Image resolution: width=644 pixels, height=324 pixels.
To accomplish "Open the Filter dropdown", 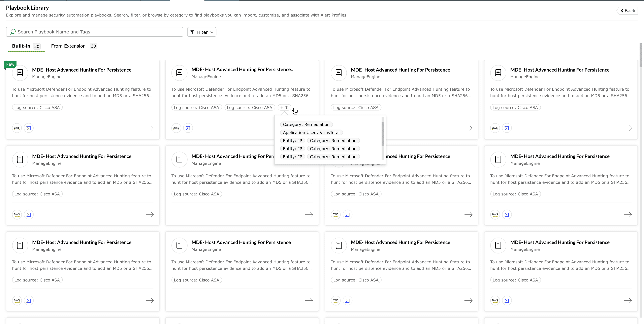I will (x=202, y=32).
